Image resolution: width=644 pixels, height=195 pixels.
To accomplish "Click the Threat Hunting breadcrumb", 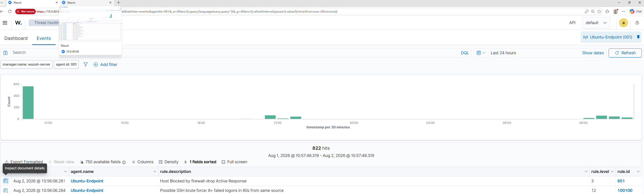I will click(46, 23).
